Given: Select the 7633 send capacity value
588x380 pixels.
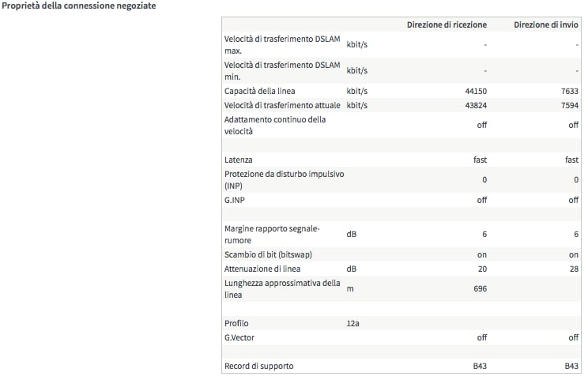Looking at the screenshot, I should (569, 92).
